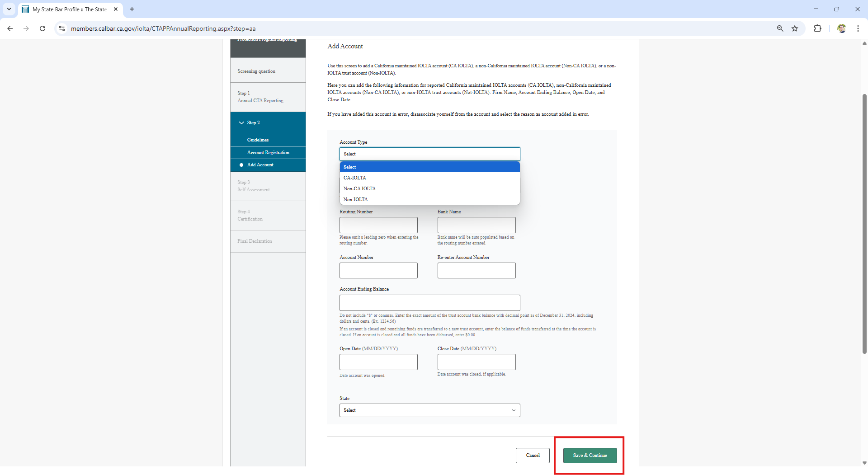The width and height of the screenshot is (868, 475).
Task: Open Screening question sidebar item
Action: [268, 71]
